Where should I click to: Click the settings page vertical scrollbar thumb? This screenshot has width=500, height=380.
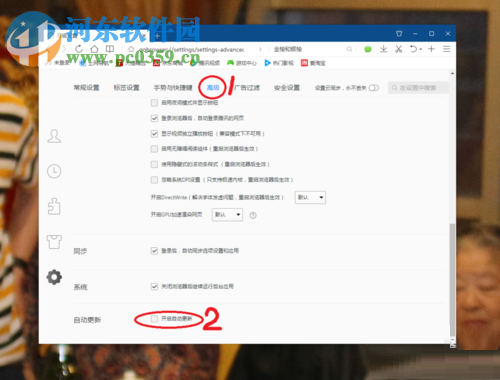[452, 280]
